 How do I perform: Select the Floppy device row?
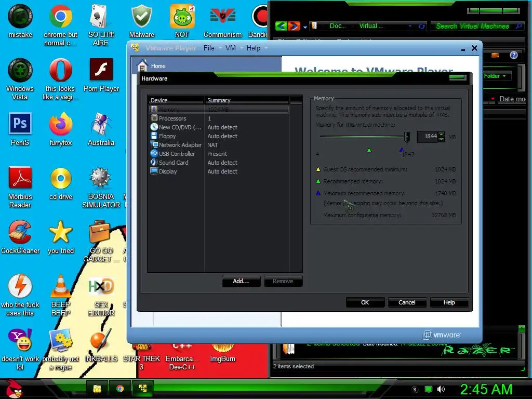pyautogui.click(x=219, y=136)
